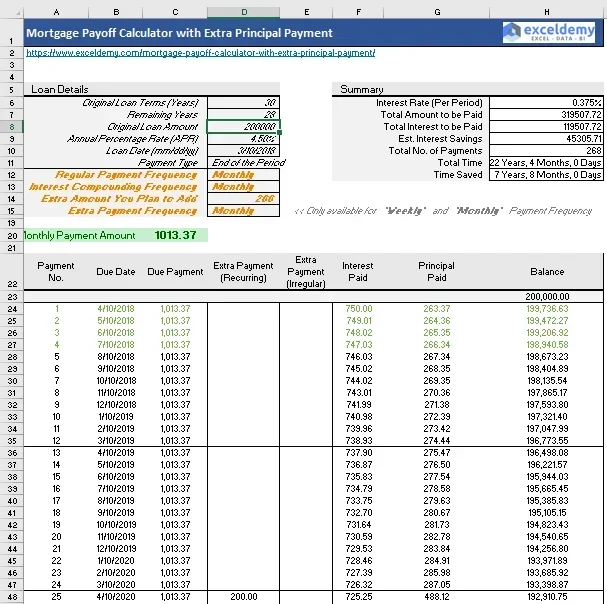Select column A header
607x604 pixels.
coord(57,12)
